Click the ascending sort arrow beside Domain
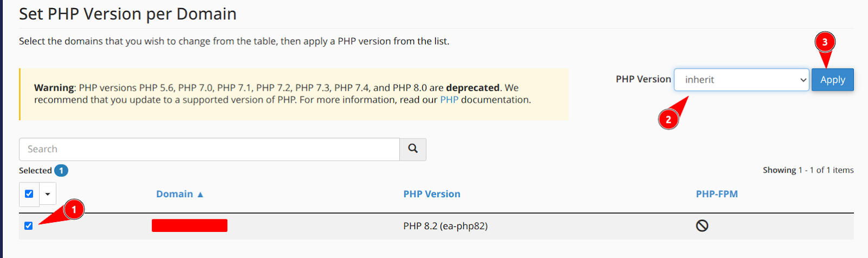The width and height of the screenshot is (868, 258). pos(200,194)
